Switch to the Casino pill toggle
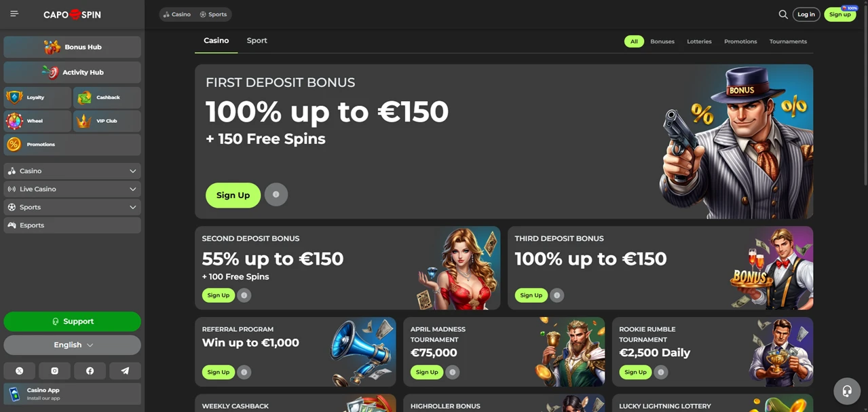Screen dimensions: 868x412 177,14
